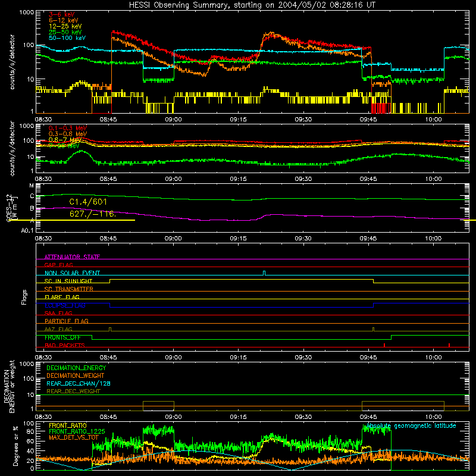Click the DECIMATION_WEIGHT legend label
476x476 pixels.
click(x=76, y=375)
